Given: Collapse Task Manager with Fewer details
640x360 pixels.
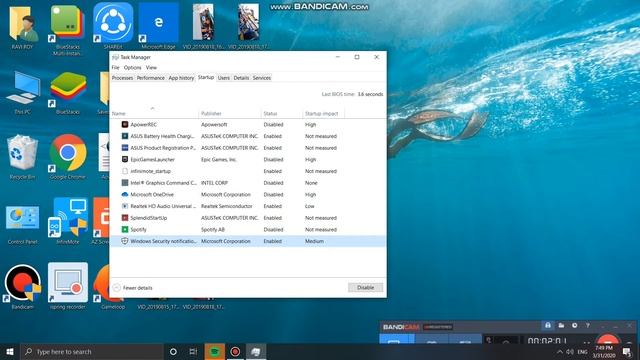Looking at the screenshot, I should click(x=133, y=288).
